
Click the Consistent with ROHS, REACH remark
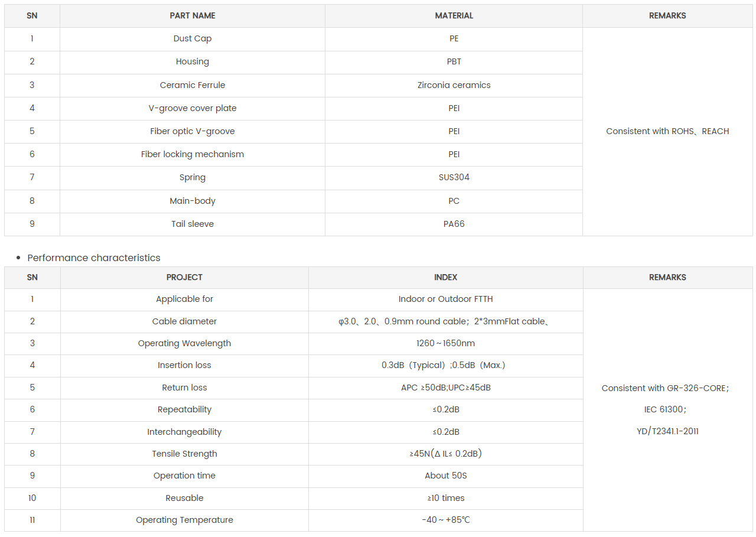(667, 131)
